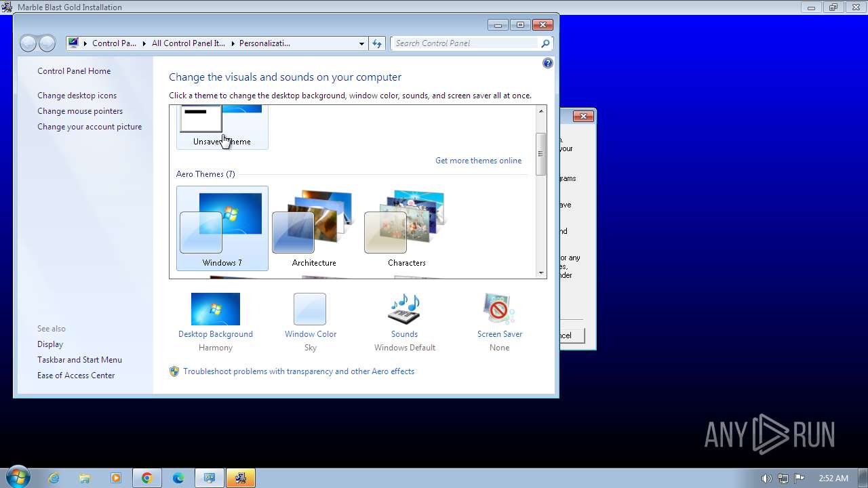Select the Windows 7 theme
This screenshot has width=868, height=488.
click(x=222, y=228)
